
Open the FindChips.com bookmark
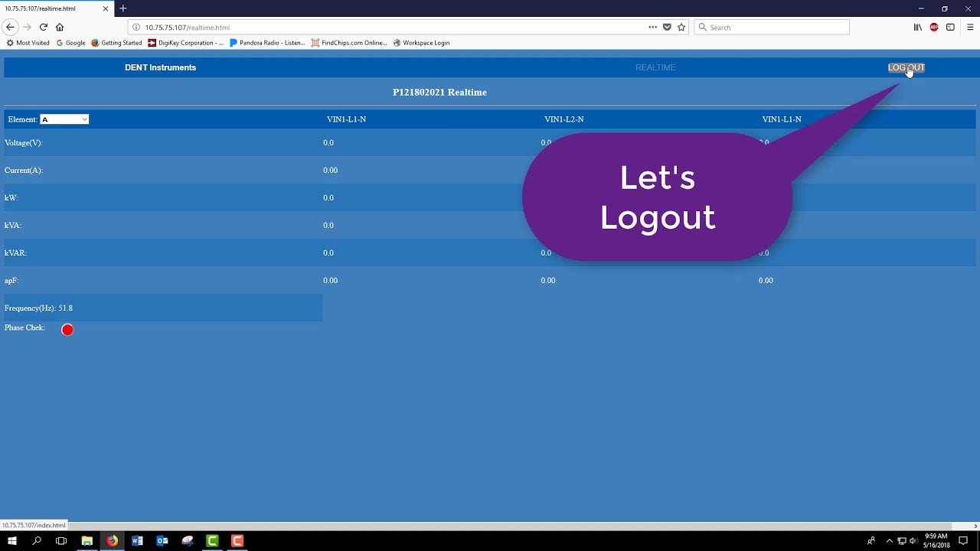[349, 43]
